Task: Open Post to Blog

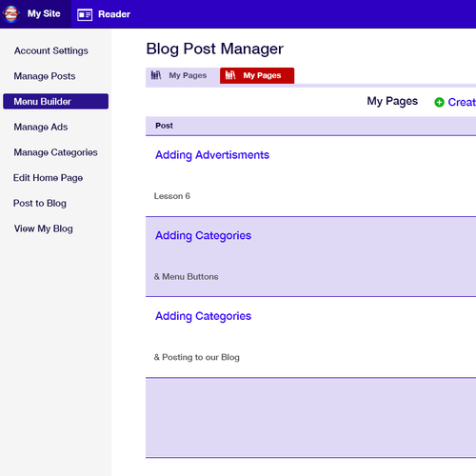Action: [40, 203]
